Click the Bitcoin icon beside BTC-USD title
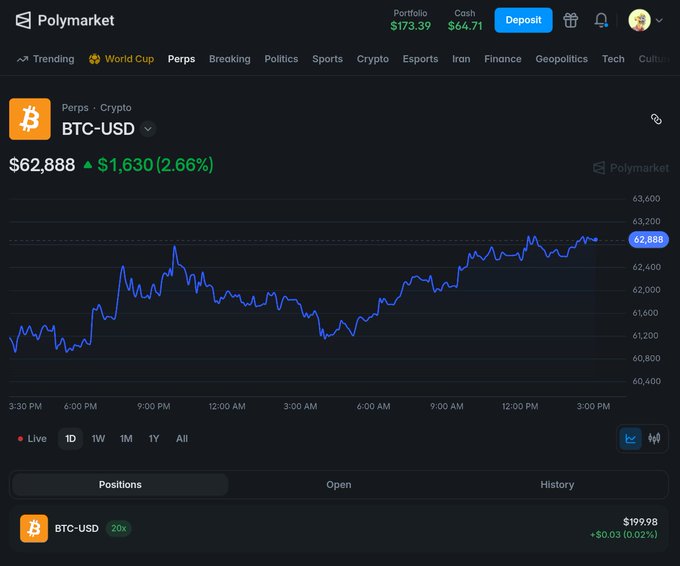 click(30, 119)
